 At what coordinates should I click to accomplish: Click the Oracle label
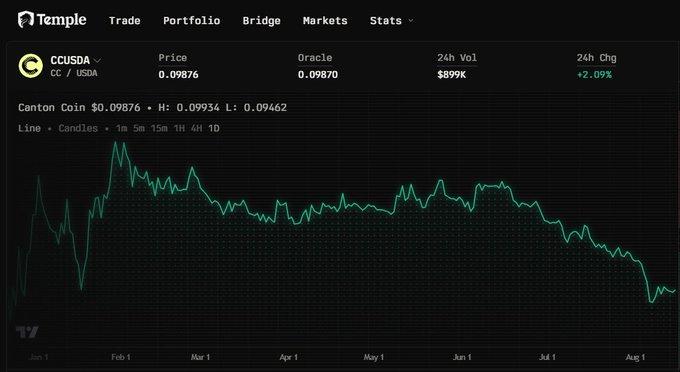(315, 58)
